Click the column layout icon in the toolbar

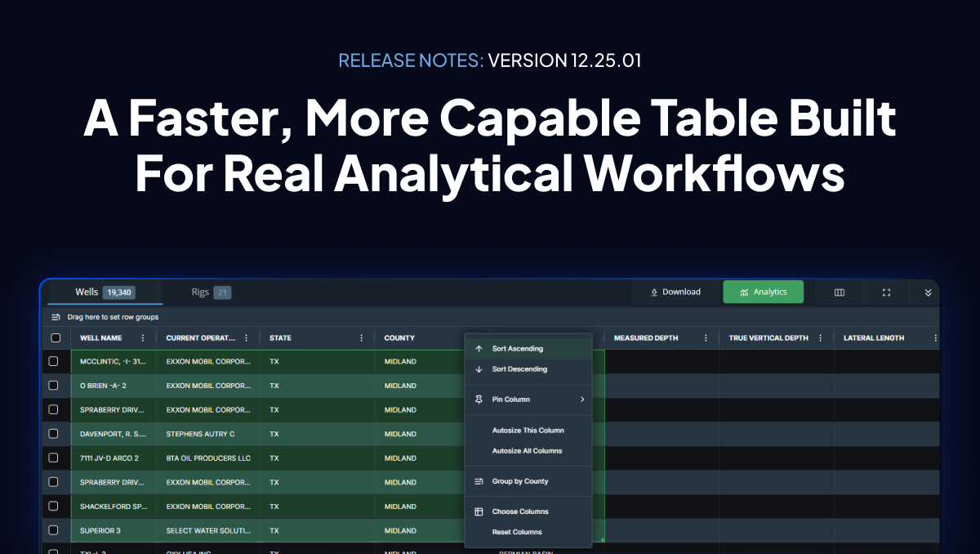point(839,292)
